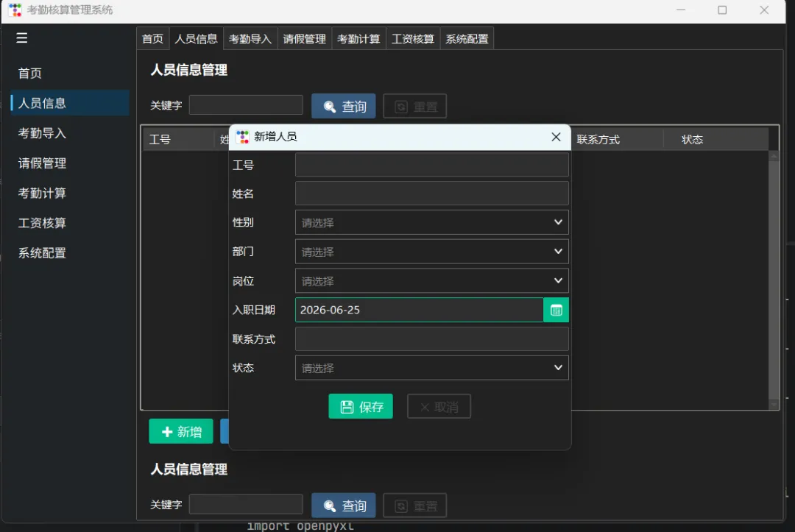Focus the upper 关键字 search field

tap(246, 105)
